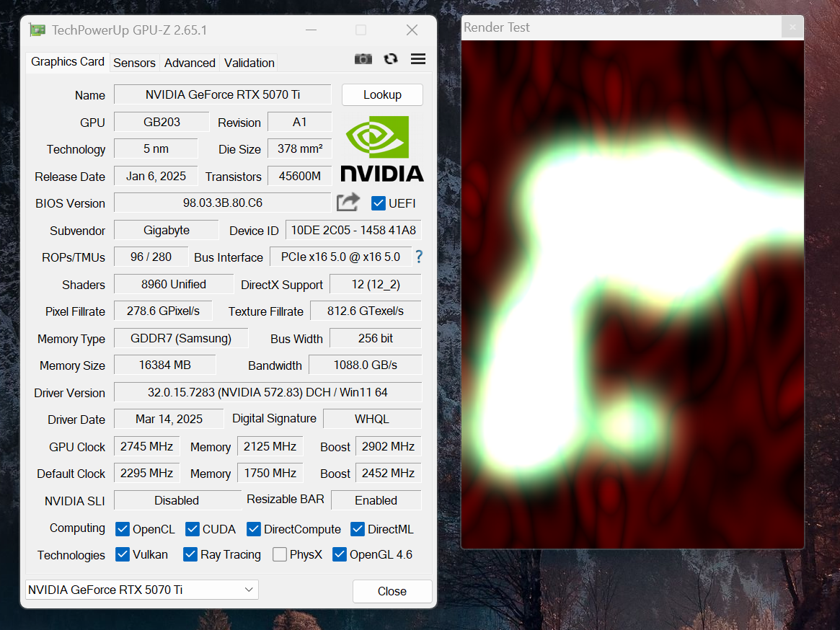Click the BIOS export share icon
Image resolution: width=840 pixels, height=630 pixels.
[348, 203]
